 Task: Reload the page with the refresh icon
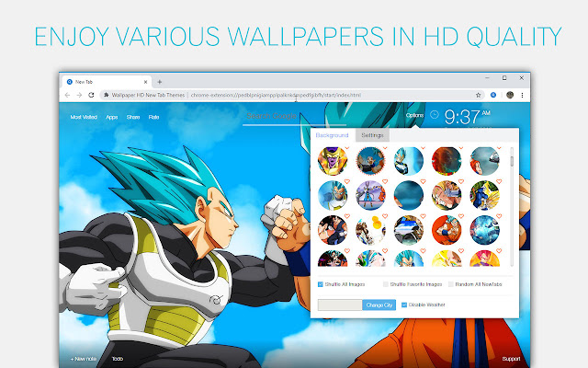click(x=91, y=95)
